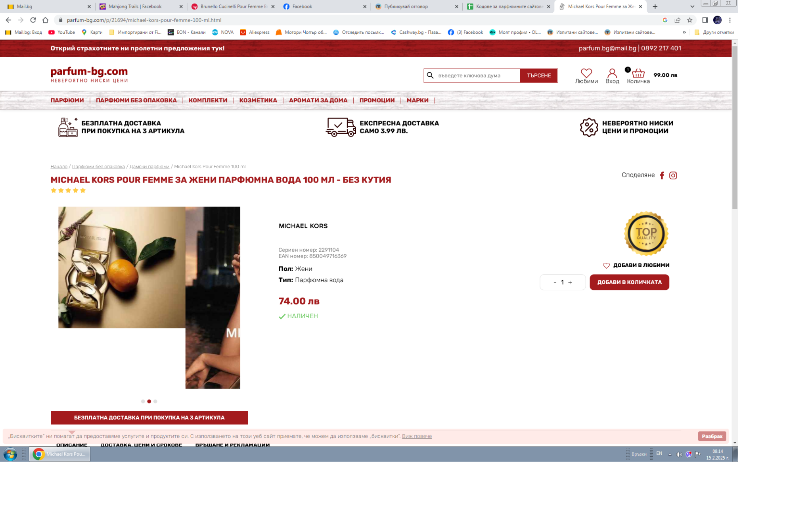Viewport: 812px width, 508px height.
Task: Select the first image carousel dot
Action: click(143, 401)
